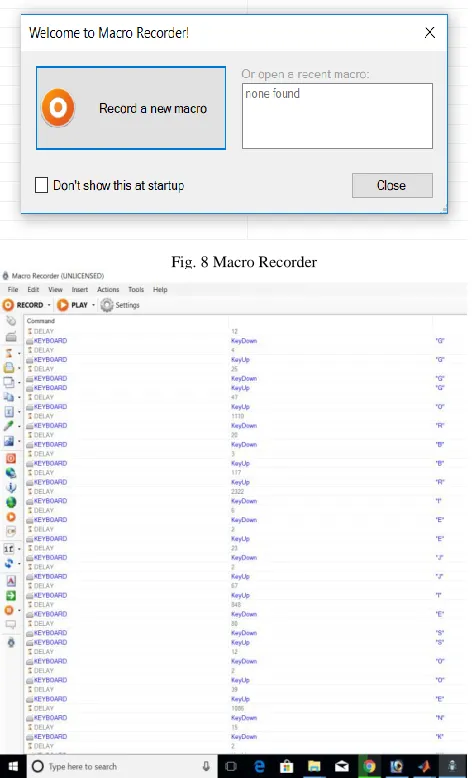
Task: Check 'Don't show this at startup'
Action: pyautogui.click(x=42, y=185)
